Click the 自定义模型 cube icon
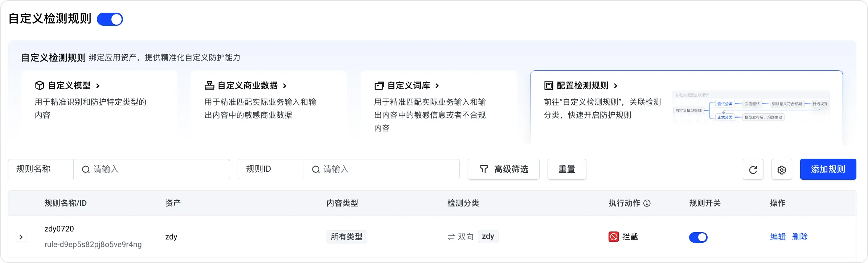Image resolution: width=868 pixels, height=263 pixels. [x=40, y=85]
